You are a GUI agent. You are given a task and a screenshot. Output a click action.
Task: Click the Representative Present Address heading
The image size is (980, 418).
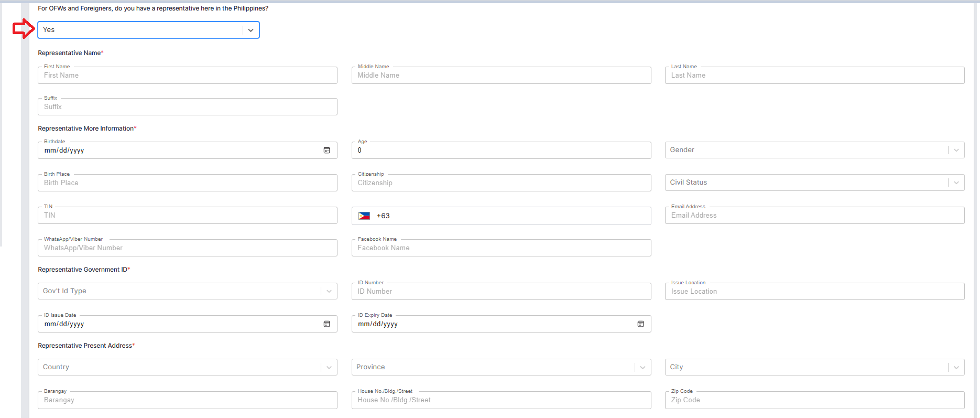[86, 346]
